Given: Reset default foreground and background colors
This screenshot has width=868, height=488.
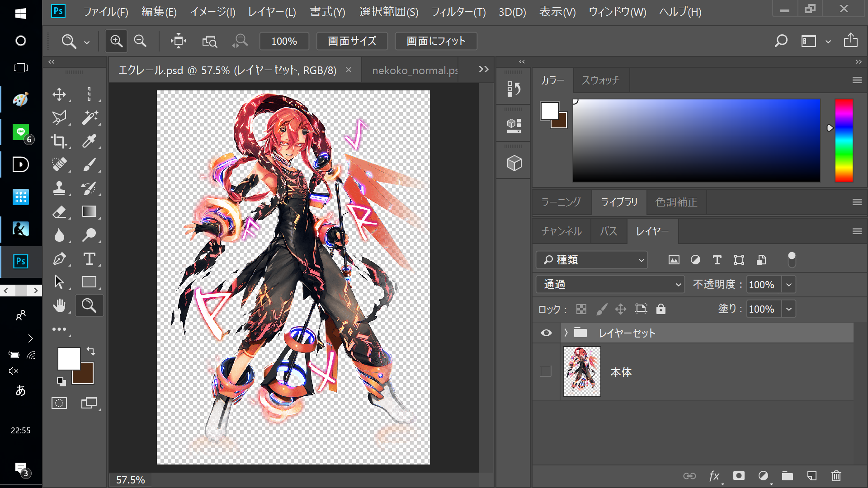Looking at the screenshot, I should tap(61, 382).
